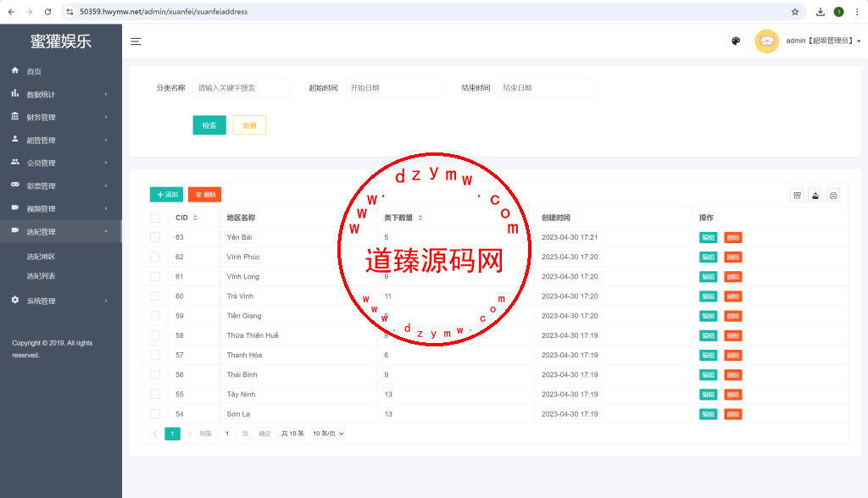The image size is (868, 498).
Task: Open the 结束时间 end date field
Action: click(x=547, y=88)
